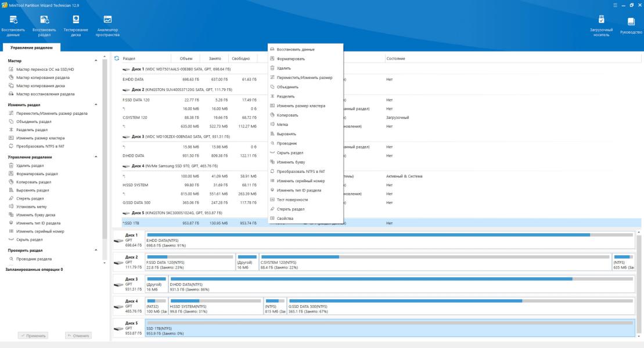Select C:SYSTEM 120 row in partition list
This screenshot has height=348, width=644.
(x=381, y=117)
